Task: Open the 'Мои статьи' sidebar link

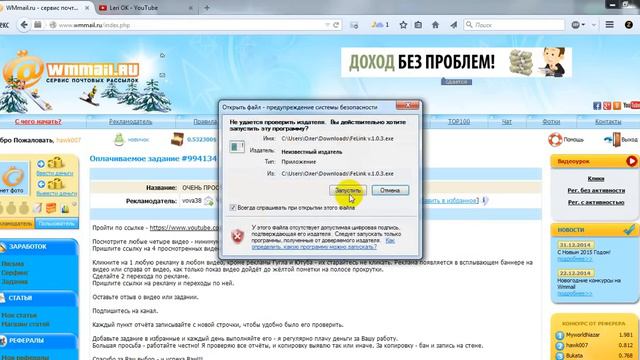Action: pyautogui.click(x=19, y=316)
